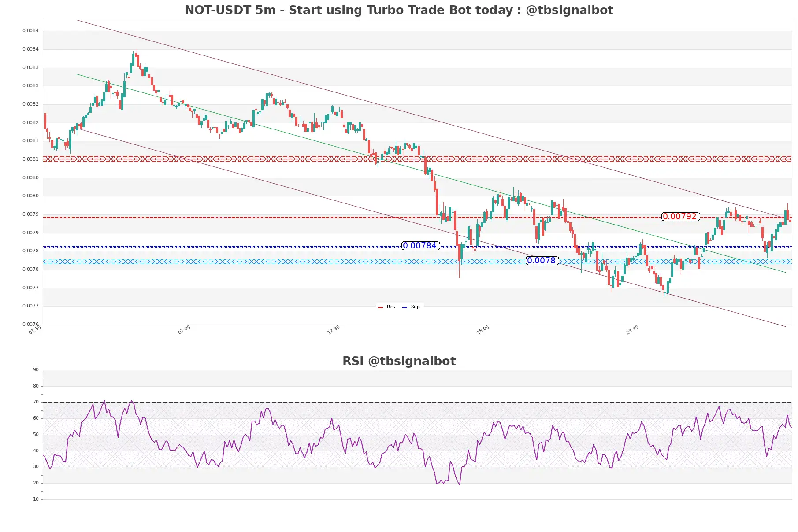
Task: Click the RSI axis label 30
Action: point(36,467)
